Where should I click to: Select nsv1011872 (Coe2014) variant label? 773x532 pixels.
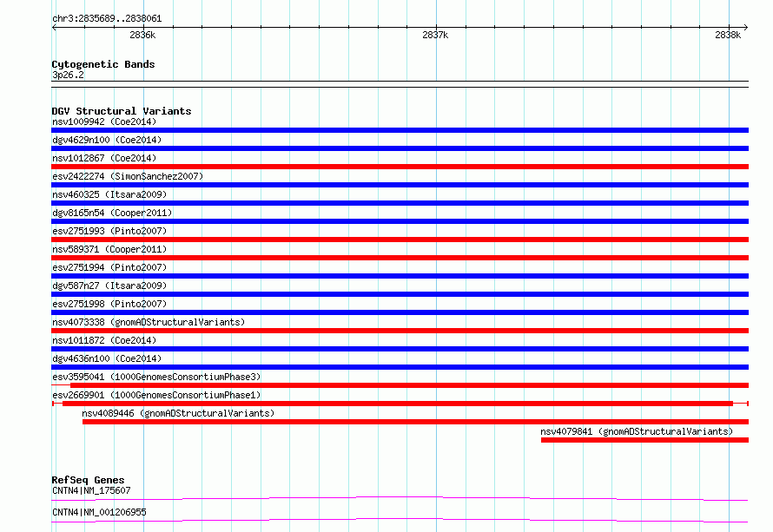[104, 340]
